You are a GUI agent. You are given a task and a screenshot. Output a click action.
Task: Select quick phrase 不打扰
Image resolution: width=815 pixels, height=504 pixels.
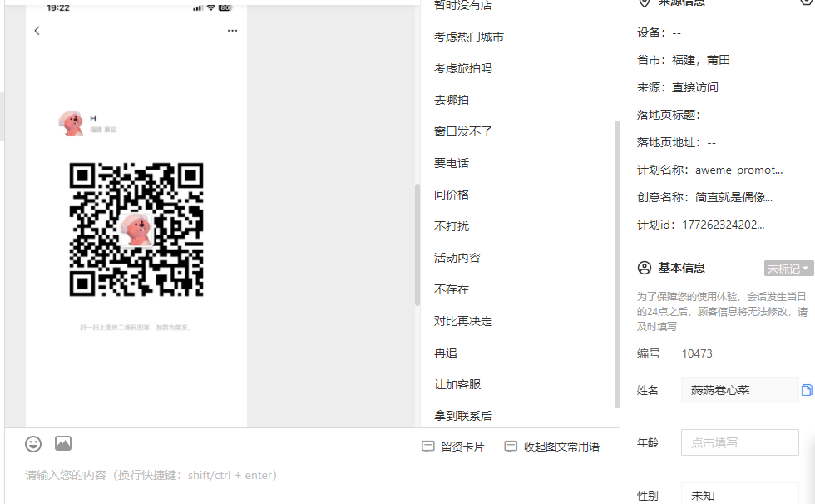(x=452, y=226)
